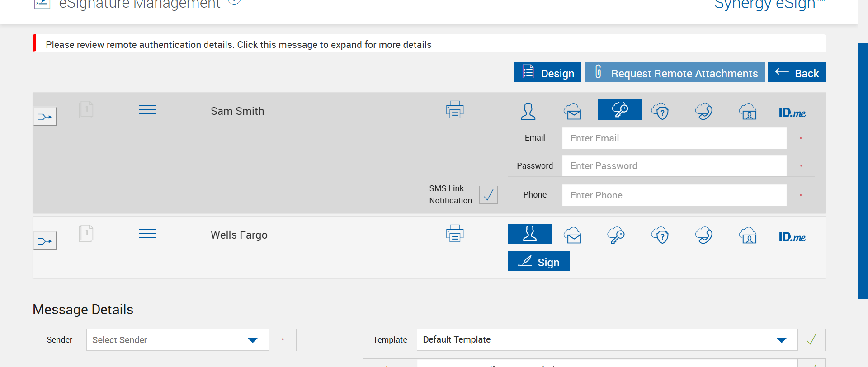This screenshot has height=367, width=868.
Task: Select email authentication icon for Sam Smith
Action: (x=573, y=111)
